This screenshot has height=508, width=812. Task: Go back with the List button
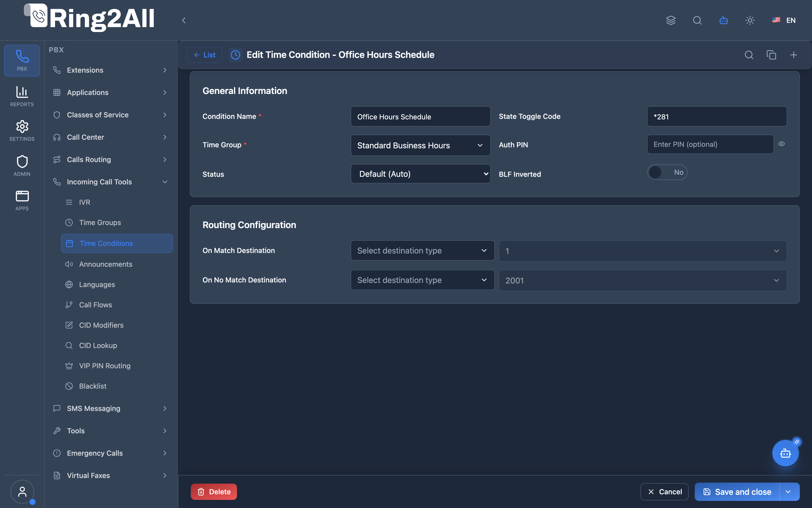tap(204, 55)
